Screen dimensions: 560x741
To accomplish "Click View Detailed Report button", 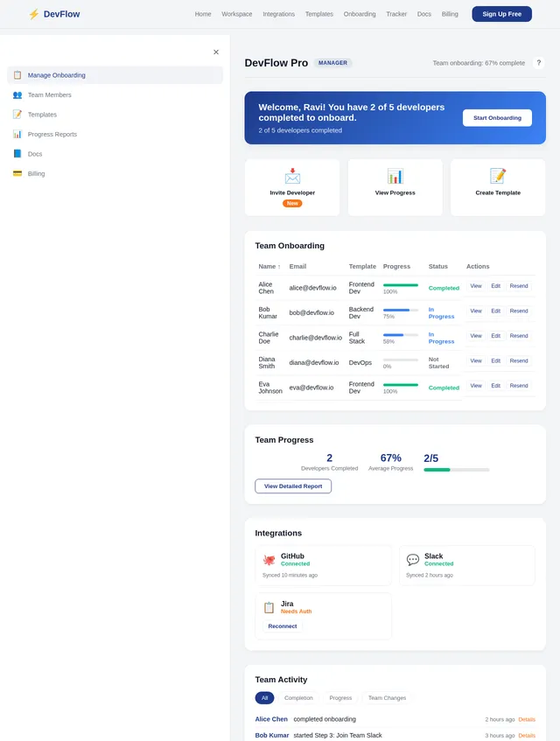I will [x=293, y=486].
